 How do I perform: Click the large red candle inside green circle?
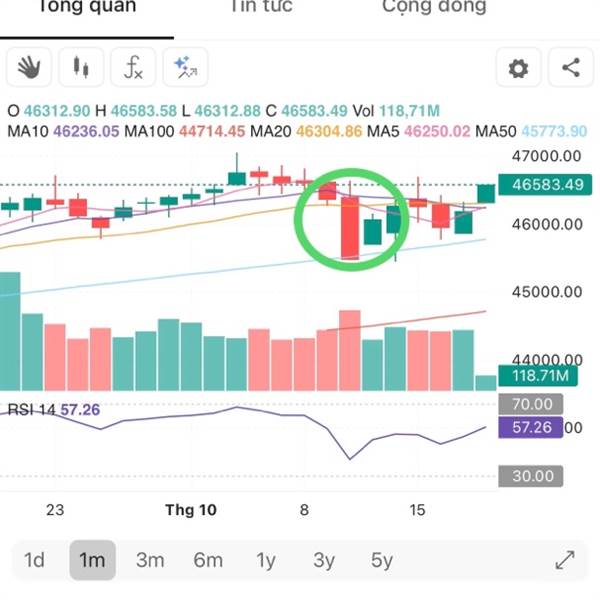tap(350, 228)
